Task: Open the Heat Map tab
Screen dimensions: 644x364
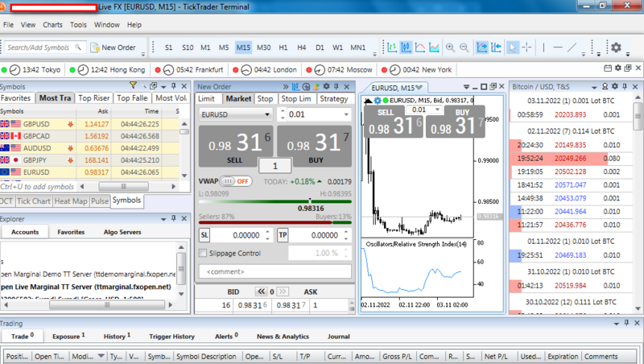Action: point(71,201)
